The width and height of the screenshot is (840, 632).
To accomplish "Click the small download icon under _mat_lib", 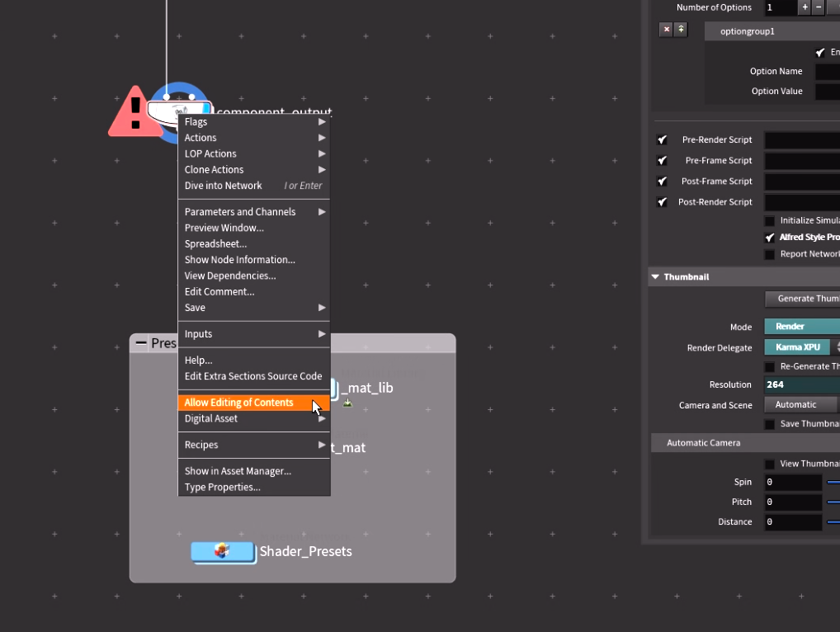I will [x=347, y=403].
